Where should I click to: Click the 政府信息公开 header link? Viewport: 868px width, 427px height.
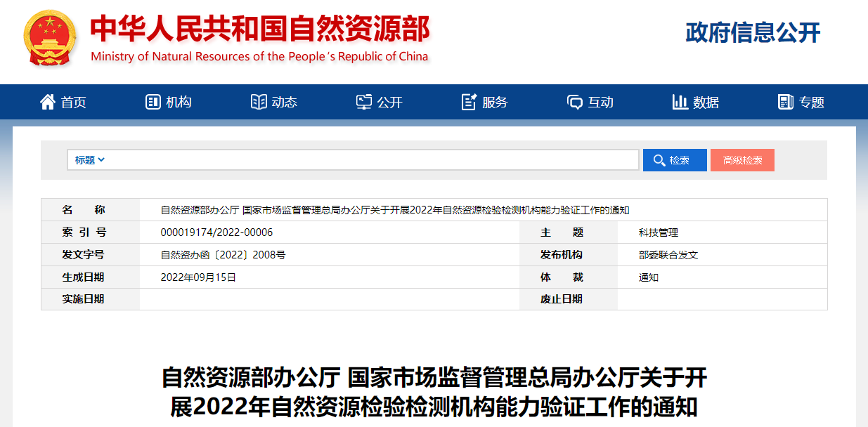[x=753, y=32]
